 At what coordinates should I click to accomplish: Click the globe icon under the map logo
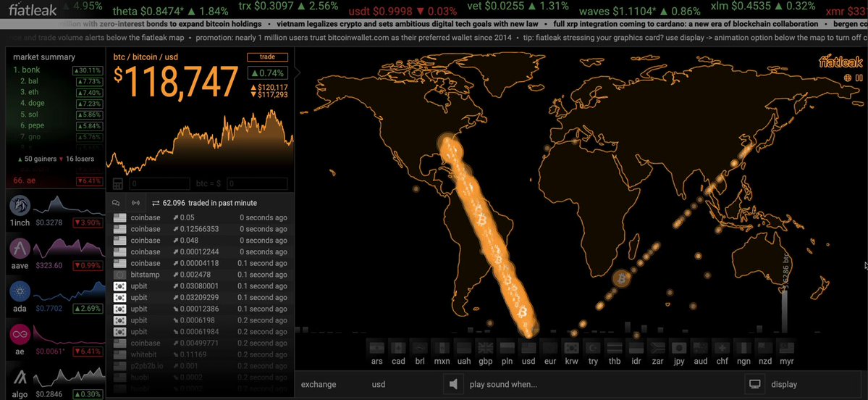point(848,78)
